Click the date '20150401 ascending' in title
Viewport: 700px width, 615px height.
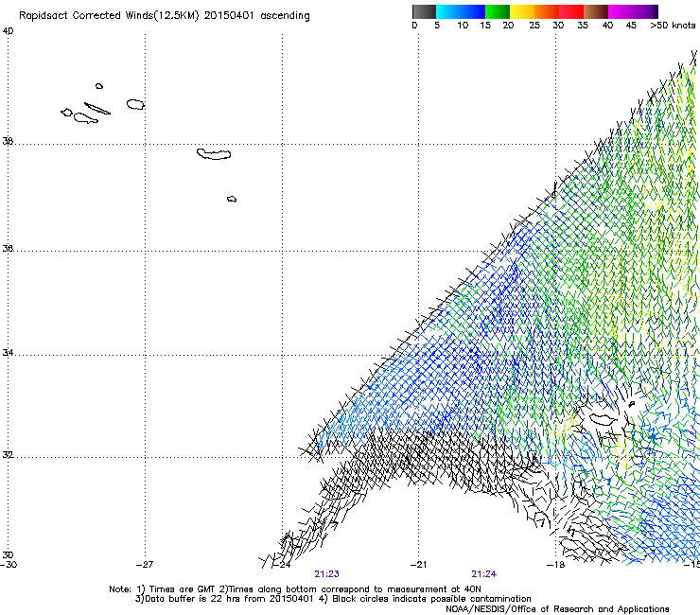coord(256,16)
